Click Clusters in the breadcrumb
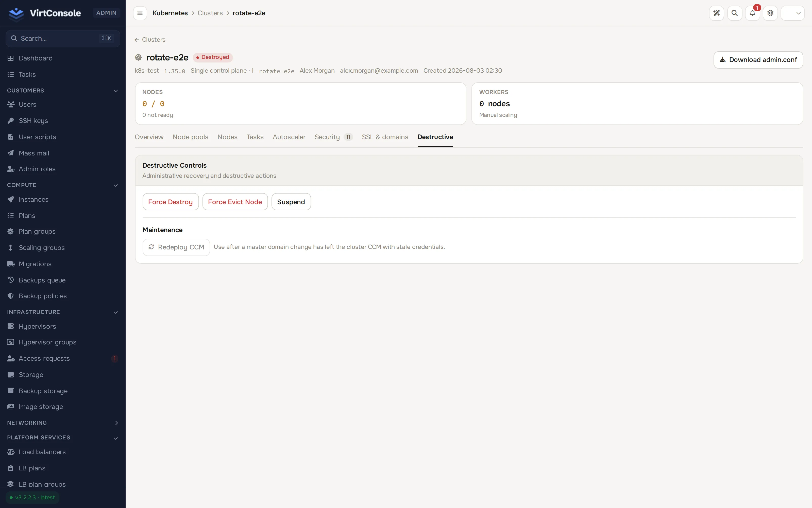This screenshot has width=812, height=508. [210, 13]
